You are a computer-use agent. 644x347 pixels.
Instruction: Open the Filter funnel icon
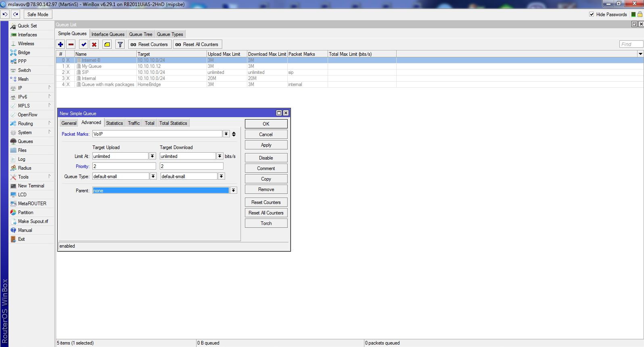(x=120, y=44)
